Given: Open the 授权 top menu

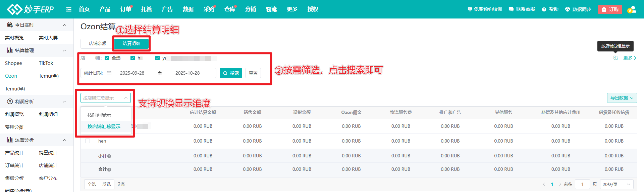Looking at the screenshot, I should pyautogui.click(x=313, y=9).
